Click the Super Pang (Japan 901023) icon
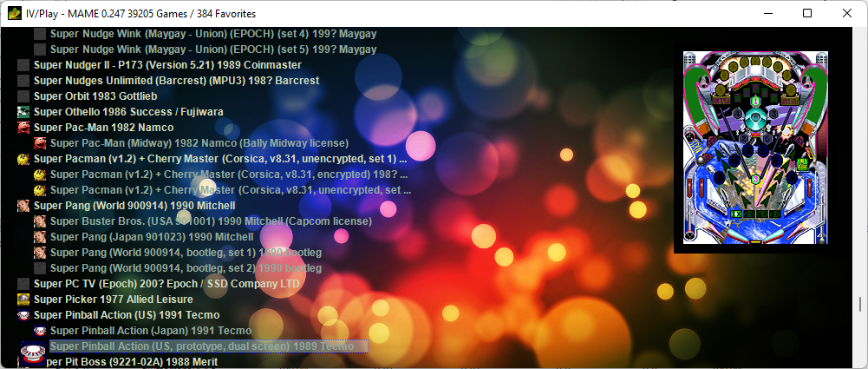The height and width of the screenshot is (369, 868). click(40, 237)
